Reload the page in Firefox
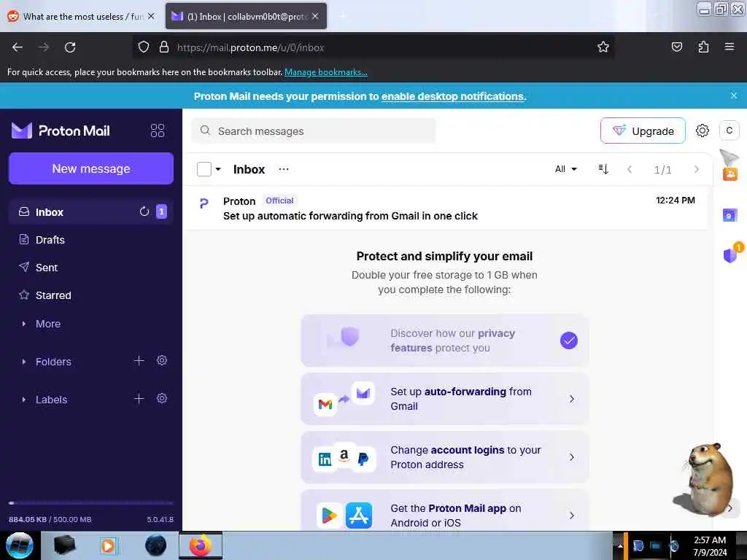Viewport: 747px width, 560px height. pos(70,47)
